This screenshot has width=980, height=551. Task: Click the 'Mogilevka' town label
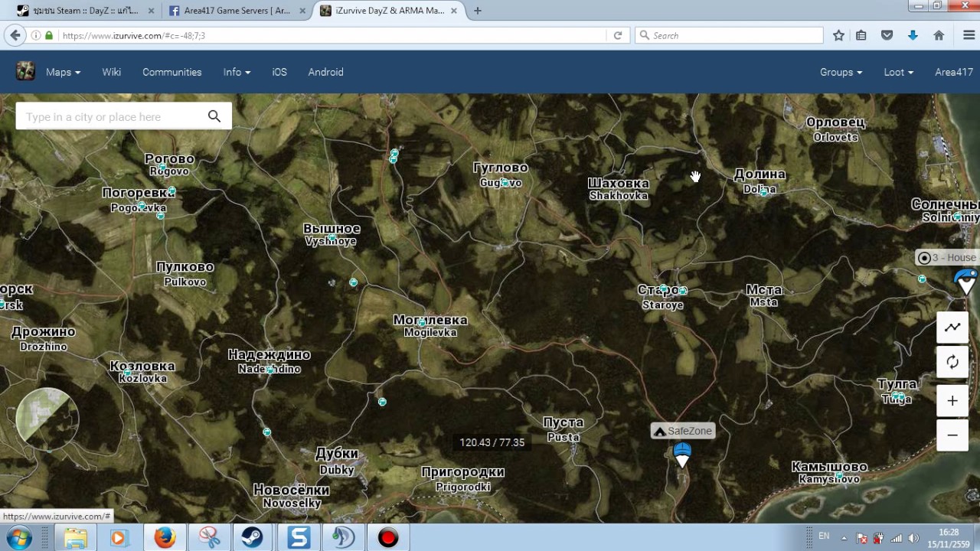430,333
